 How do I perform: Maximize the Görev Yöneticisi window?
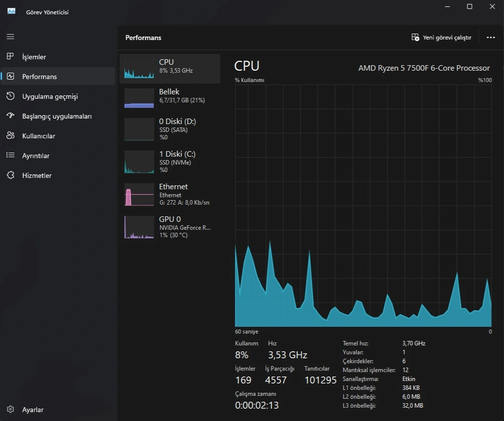coord(469,6)
